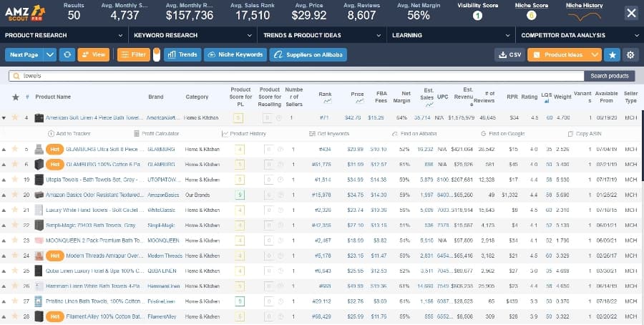Click PL score box for Amazon Basics row

(240, 195)
